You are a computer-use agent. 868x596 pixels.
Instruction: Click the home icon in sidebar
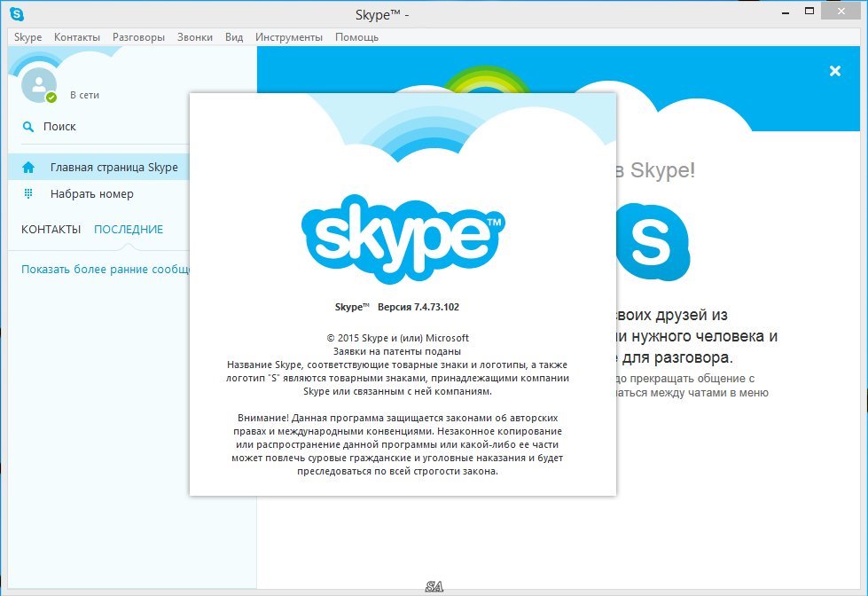point(28,168)
